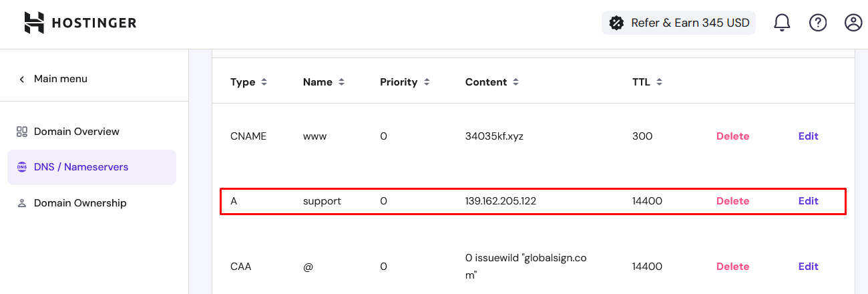
Task: Click the Refer & Earn badge icon
Action: click(x=616, y=23)
